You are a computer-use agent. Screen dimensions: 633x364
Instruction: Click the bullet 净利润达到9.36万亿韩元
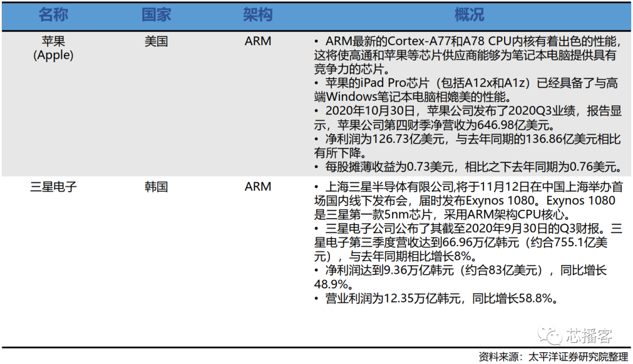[460, 277]
